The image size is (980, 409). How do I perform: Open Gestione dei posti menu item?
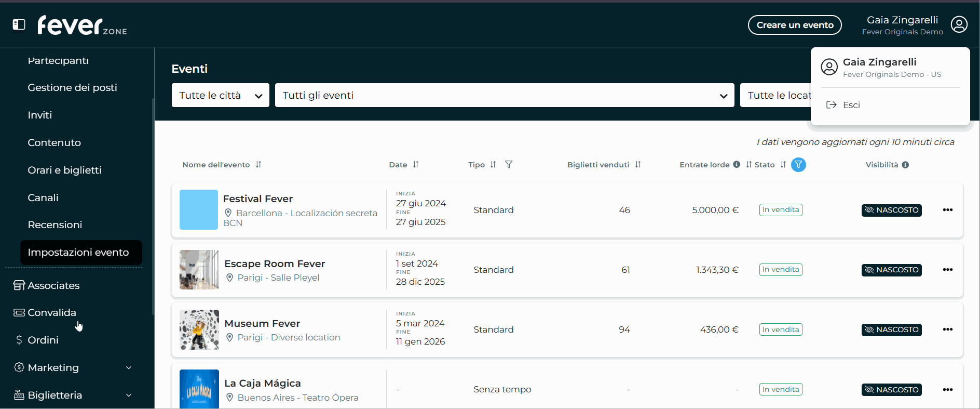(x=73, y=87)
